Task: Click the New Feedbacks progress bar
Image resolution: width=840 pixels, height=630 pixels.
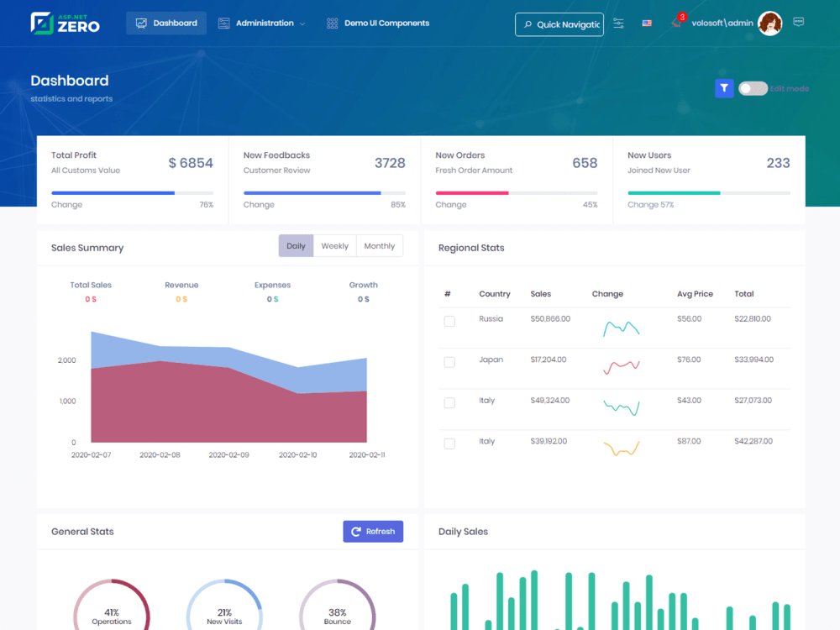Action: tap(324, 193)
